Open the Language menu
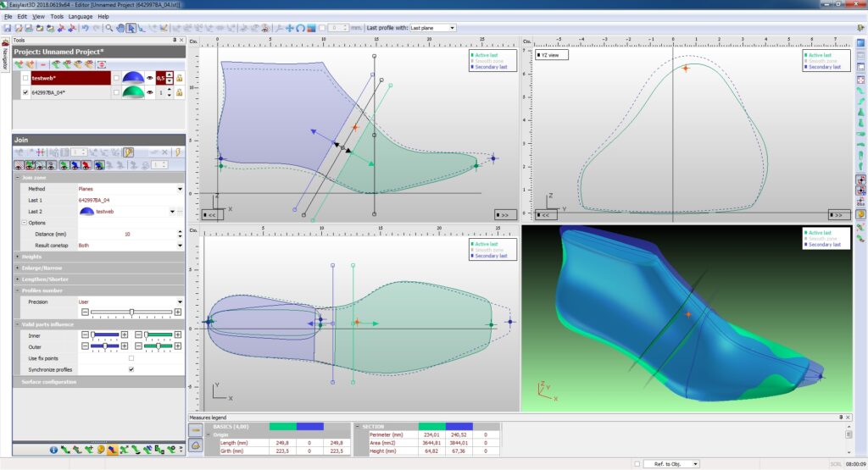This screenshot has width=868, height=470. 81,16
